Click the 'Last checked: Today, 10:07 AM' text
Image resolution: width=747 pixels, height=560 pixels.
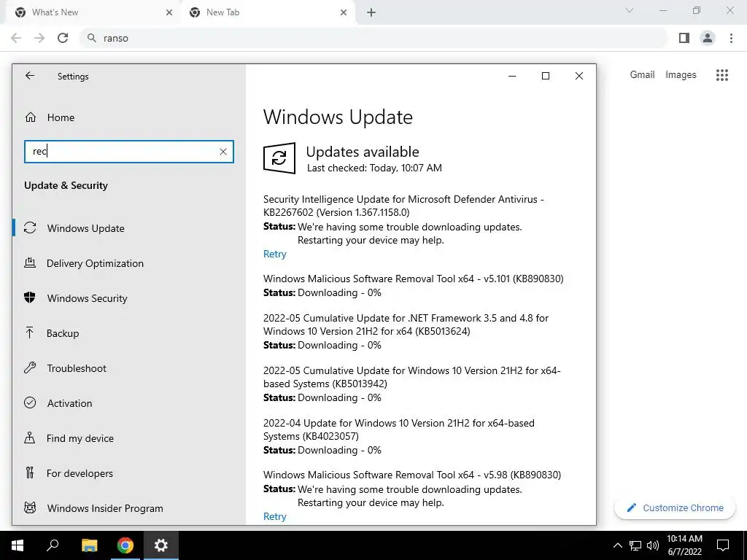point(374,168)
